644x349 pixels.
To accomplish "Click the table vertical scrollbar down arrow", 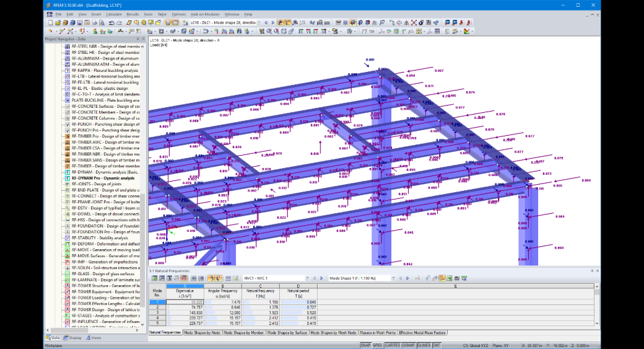I will [x=597, y=323].
